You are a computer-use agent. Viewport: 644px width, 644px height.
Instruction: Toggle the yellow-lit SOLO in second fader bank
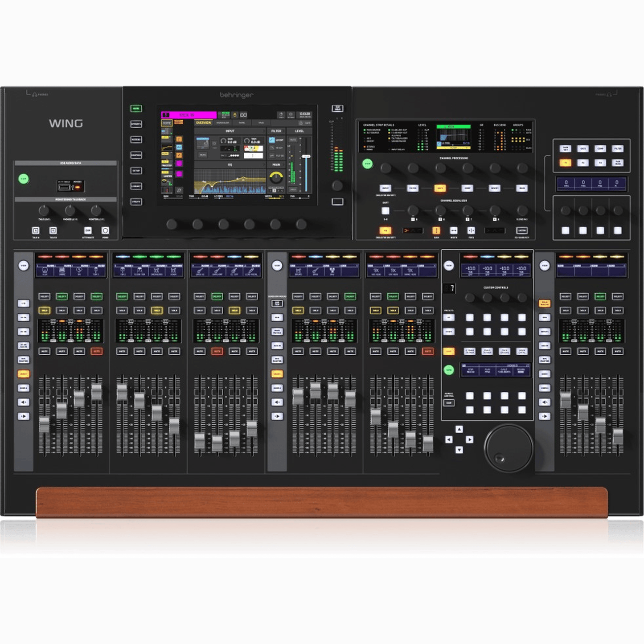156,310
